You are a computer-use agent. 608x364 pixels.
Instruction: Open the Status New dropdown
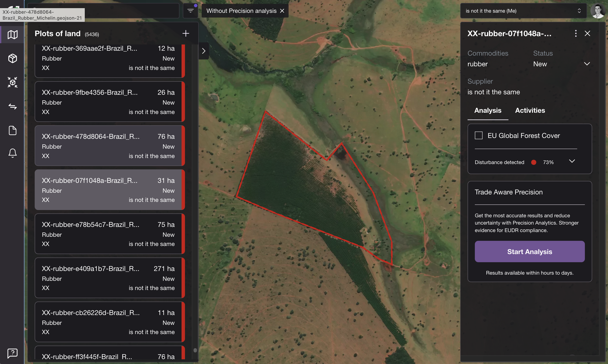point(587,64)
